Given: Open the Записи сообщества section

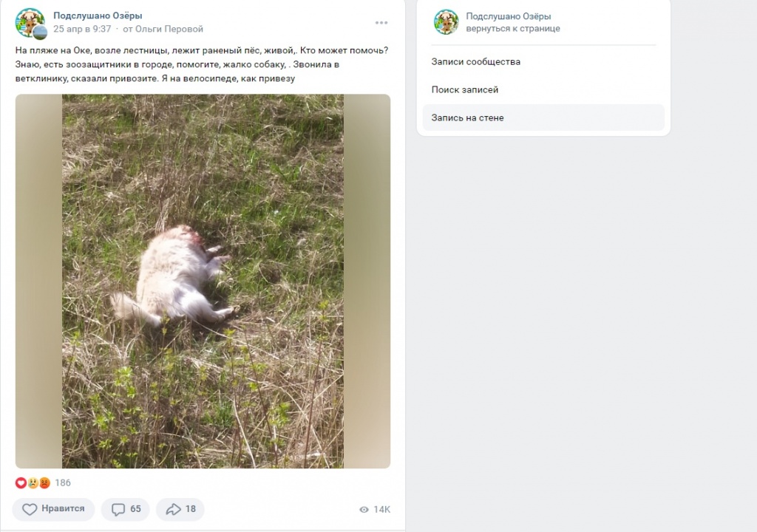Looking at the screenshot, I should [x=476, y=63].
